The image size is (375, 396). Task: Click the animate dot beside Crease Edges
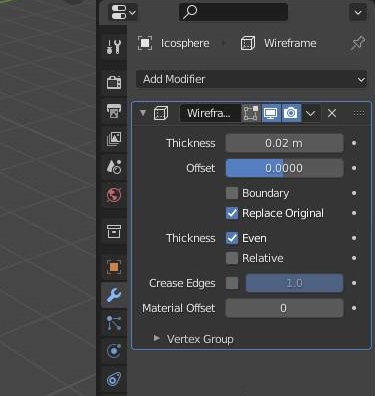[354, 283]
